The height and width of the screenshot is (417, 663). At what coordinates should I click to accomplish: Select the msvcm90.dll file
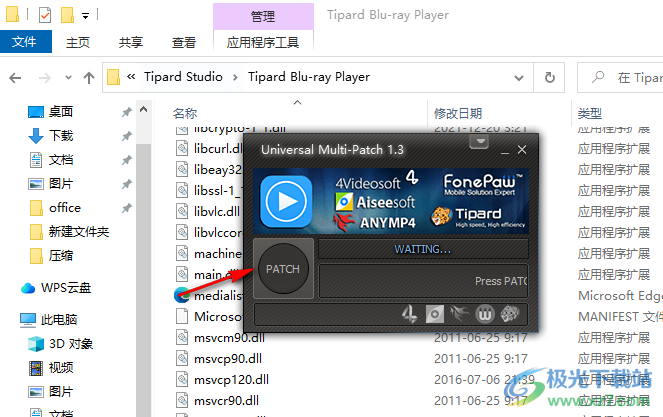(x=230, y=338)
